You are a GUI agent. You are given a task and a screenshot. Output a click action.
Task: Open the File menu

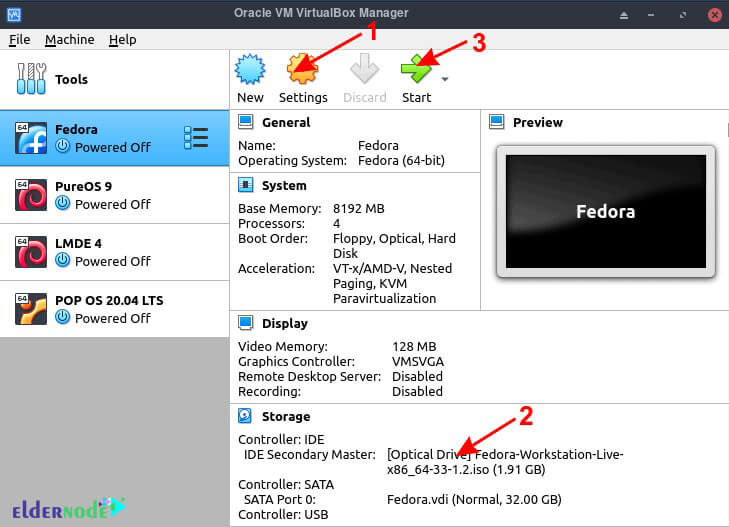coord(20,40)
